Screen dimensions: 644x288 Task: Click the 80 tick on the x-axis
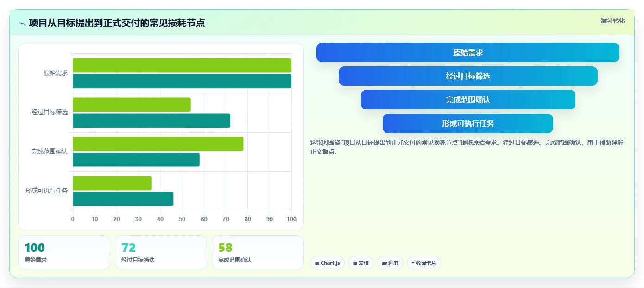coord(248,219)
